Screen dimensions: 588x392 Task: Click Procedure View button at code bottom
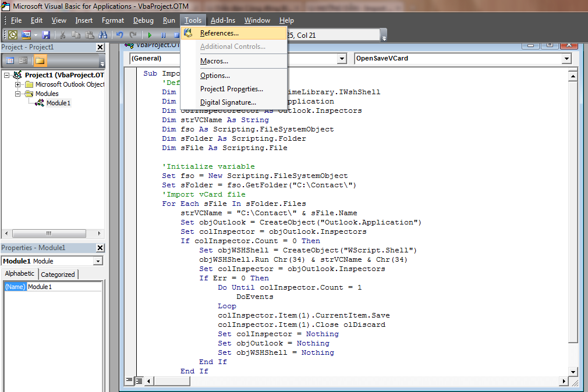point(129,381)
